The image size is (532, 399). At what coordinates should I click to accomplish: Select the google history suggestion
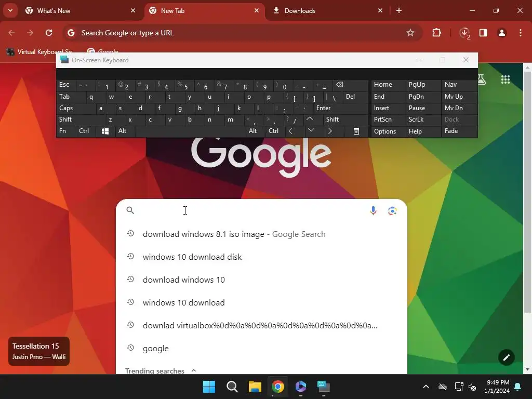(x=261, y=349)
